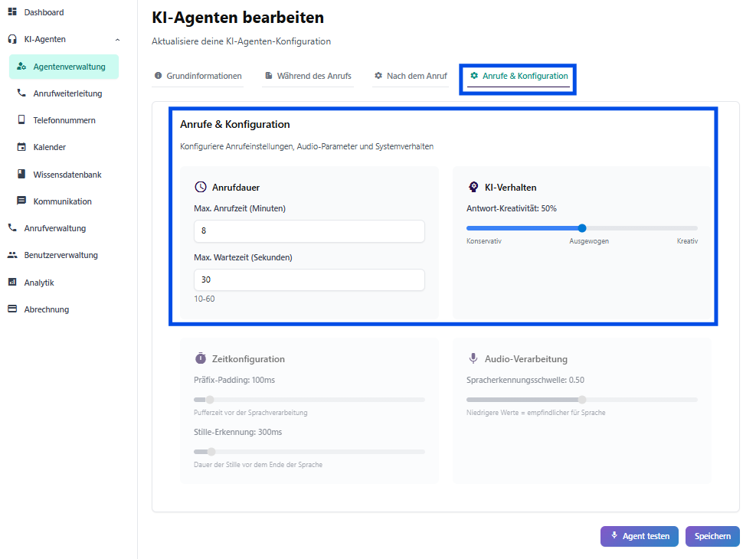Click the people icon beside Benutzerverwaltung
Screen dimensions: 756x559
point(12,255)
